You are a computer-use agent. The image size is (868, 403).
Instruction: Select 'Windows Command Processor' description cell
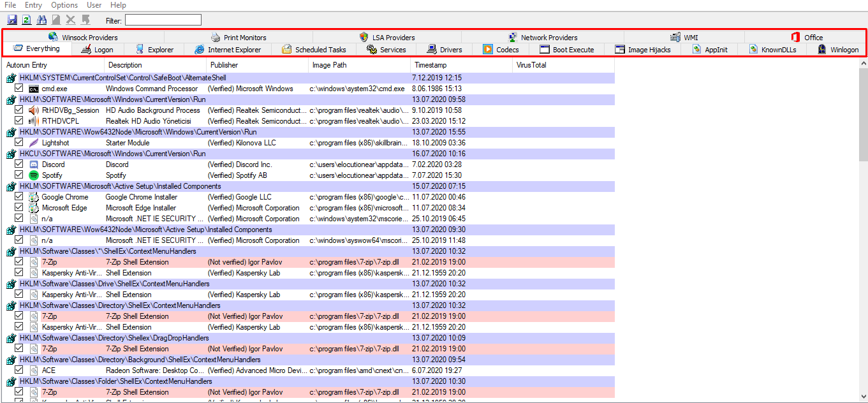(152, 89)
